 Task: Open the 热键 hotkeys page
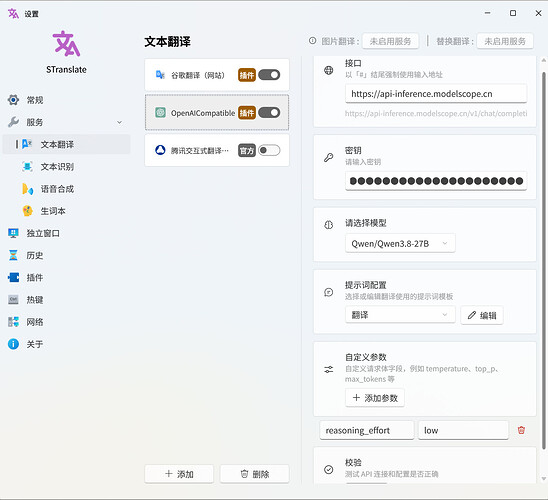point(66,300)
